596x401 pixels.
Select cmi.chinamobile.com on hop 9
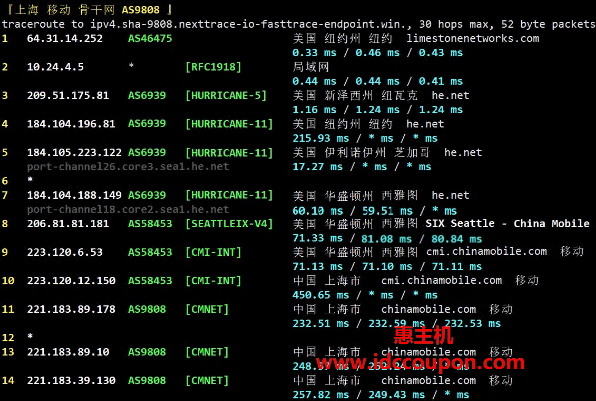pos(487,252)
